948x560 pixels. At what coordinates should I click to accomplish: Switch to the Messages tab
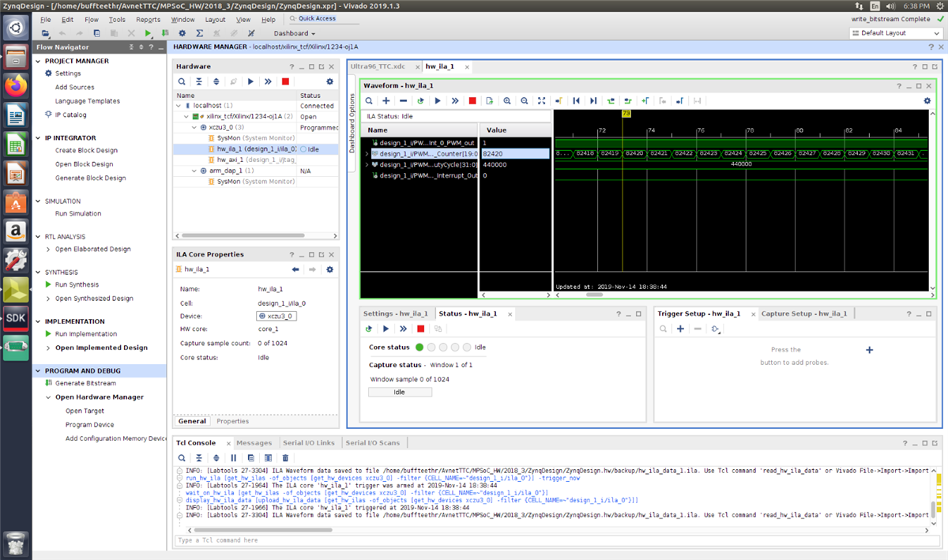tap(254, 443)
